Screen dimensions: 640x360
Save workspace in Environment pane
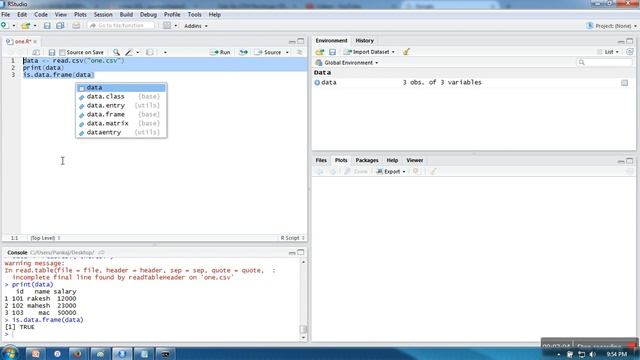point(332,52)
